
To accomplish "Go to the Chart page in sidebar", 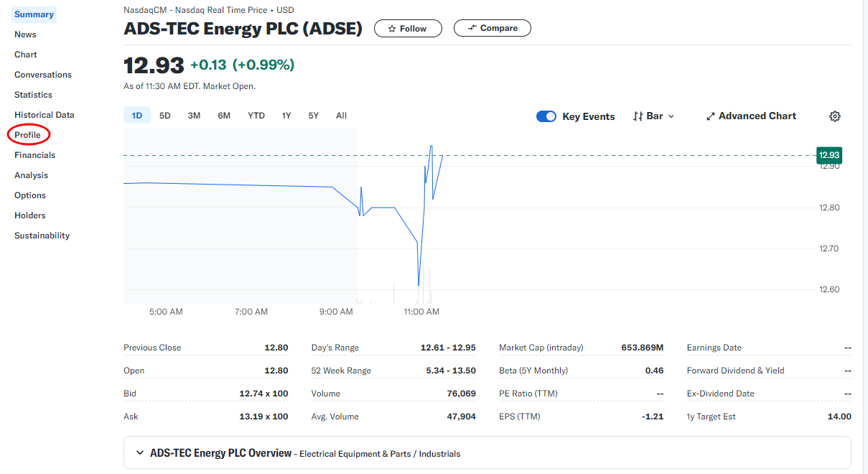I will [26, 55].
